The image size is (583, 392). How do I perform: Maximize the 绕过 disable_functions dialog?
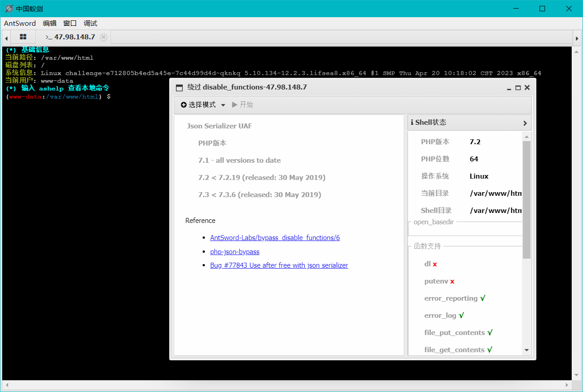(x=518, y=88)
